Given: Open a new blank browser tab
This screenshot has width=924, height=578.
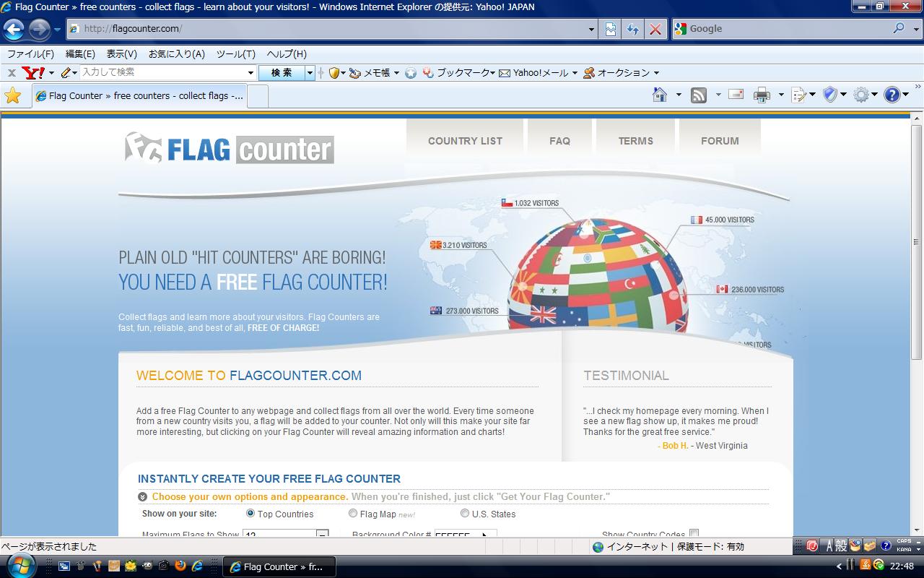Looking at the screenshot, I should 258,96.
